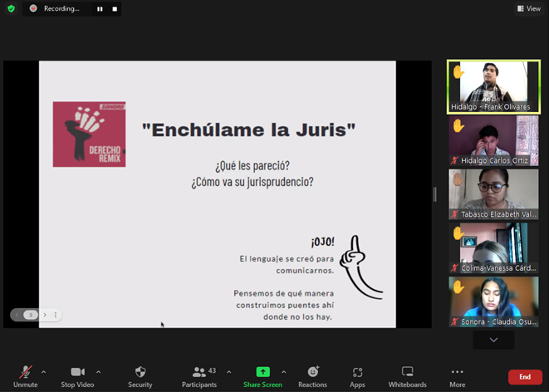
Task: Open the Participants panel
Action: pos(199,376)
